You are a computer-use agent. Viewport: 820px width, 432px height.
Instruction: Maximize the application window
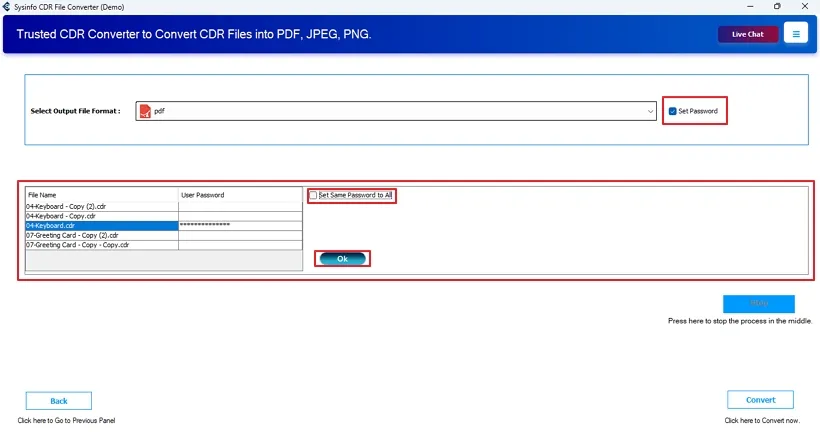click(777, 6)
